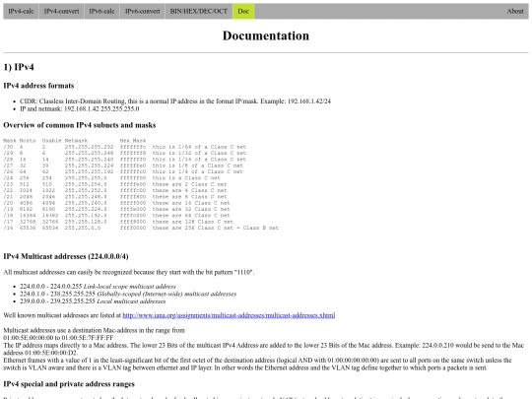
Task: Click the 'IP and netmask' bullet text
Action: click(80, 108)
